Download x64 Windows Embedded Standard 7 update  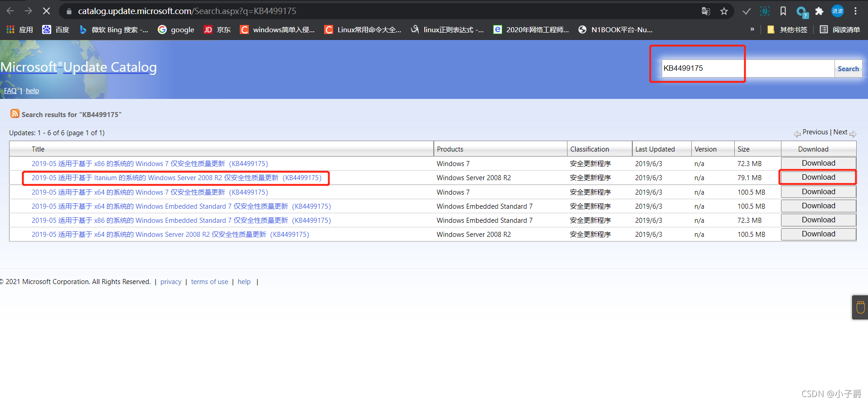click(x=819, y=206)
